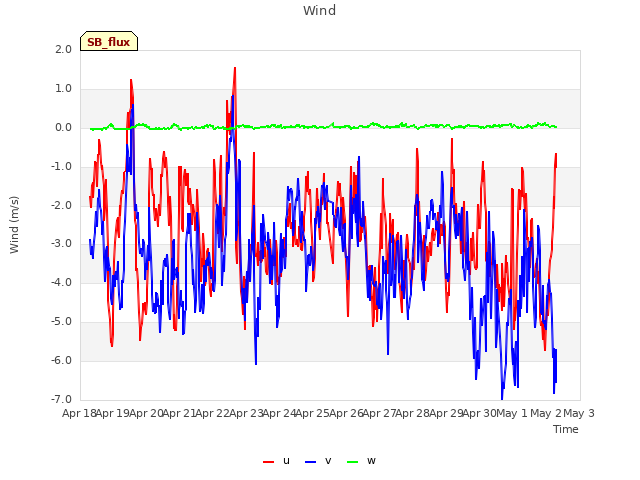Image resolution: width=640 pixels, height=480 pixels.
Task: Click the red u legend swatch
Action: pyautogui.click(x=269, y=462)
